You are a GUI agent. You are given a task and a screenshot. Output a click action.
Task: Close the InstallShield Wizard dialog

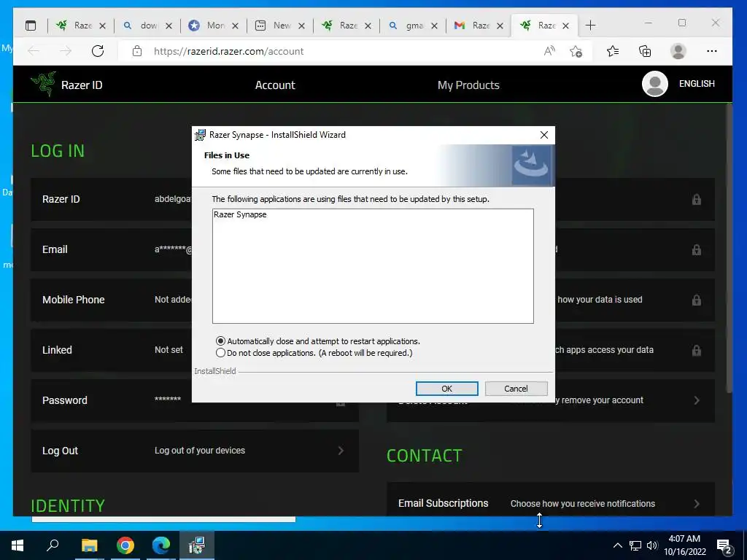pyautogui.click(x=544, y=135)
